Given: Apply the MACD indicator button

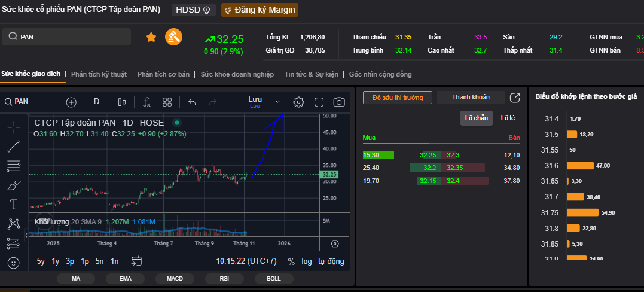Looking at the screenshot, I should (175, 278).
